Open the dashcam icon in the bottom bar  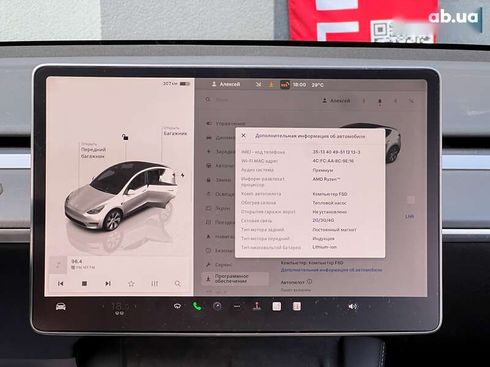coord(217,306)
